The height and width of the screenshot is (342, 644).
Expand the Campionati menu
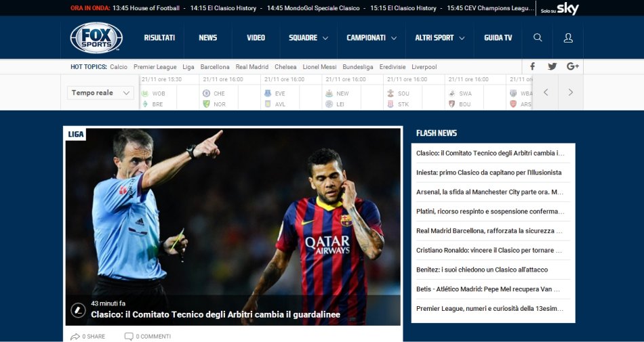371,38
